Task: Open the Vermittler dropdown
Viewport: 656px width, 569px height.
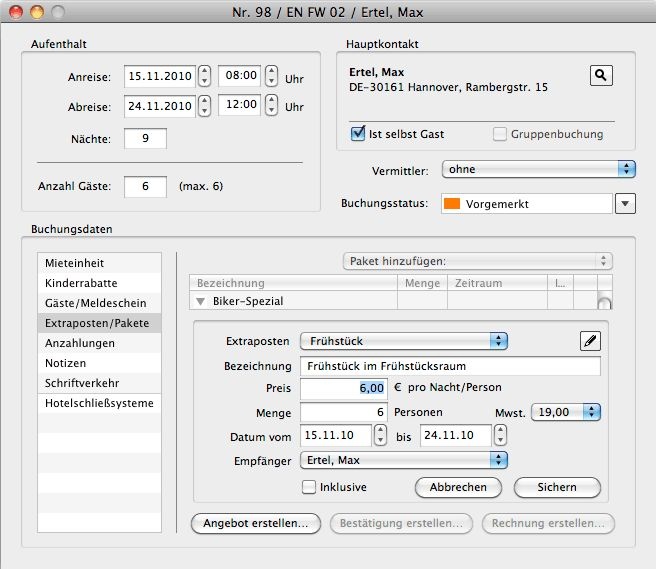Action: pyautogui.click(x=538, y=169)
